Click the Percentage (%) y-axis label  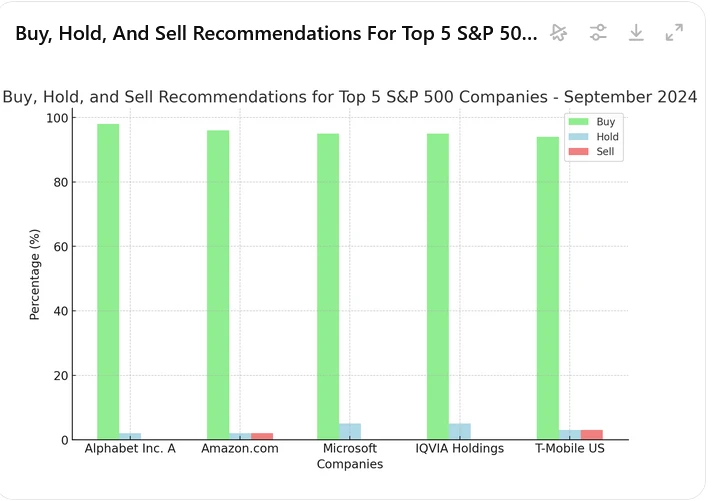(x=35, y=274)
